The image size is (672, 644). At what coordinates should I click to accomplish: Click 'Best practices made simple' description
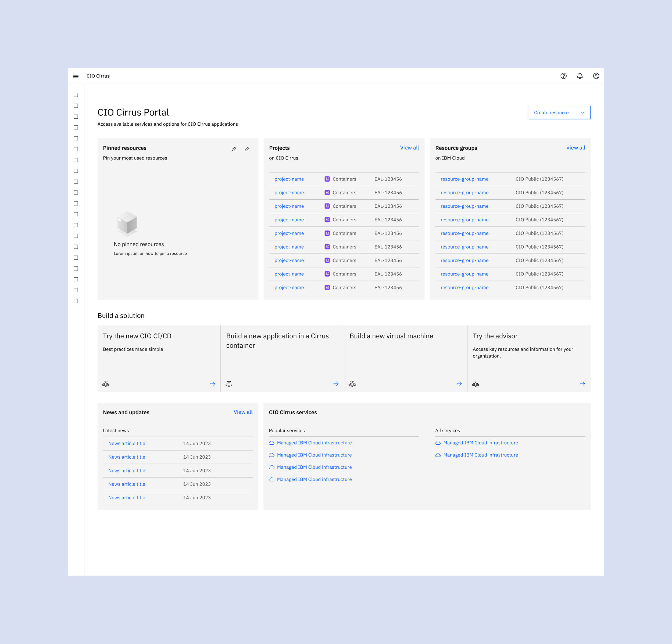coord(133,349)
